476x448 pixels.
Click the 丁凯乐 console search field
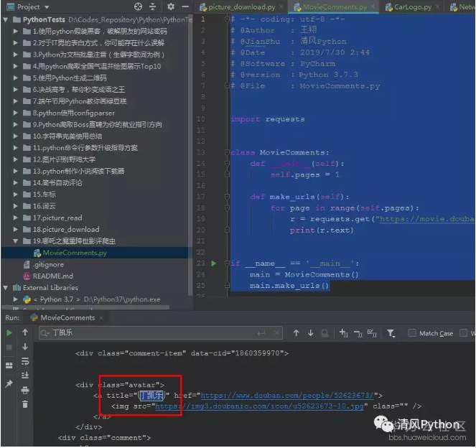point(161,333)
